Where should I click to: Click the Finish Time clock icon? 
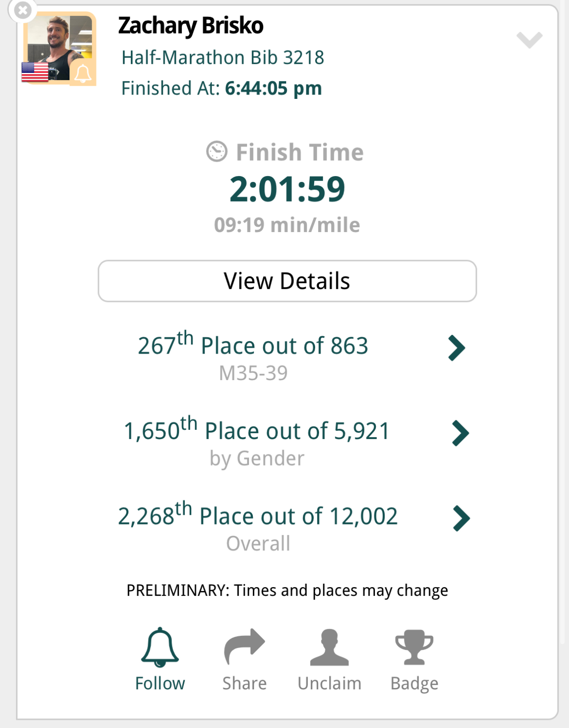217,151
